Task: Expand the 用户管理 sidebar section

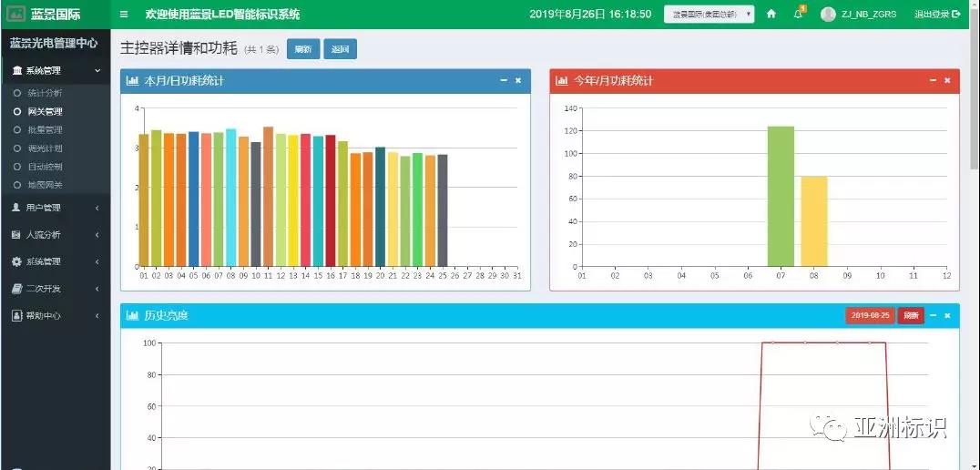Action: [55, 208]
